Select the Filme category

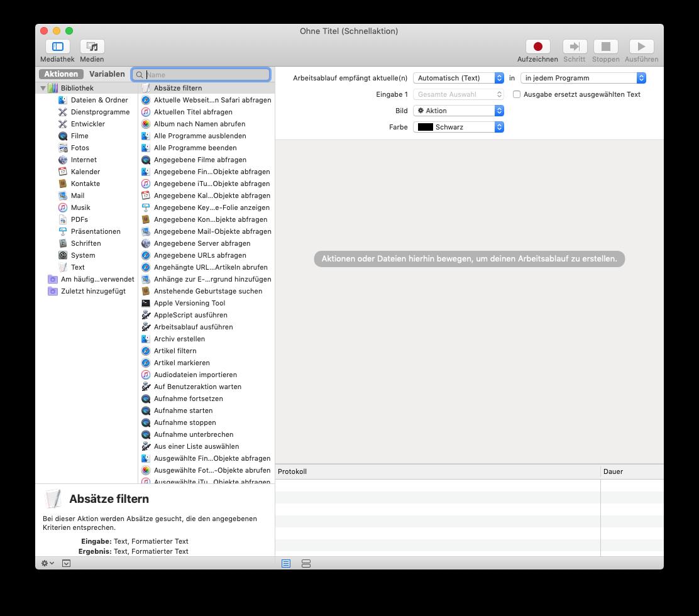pyautogui.click(x=73, y=136)
